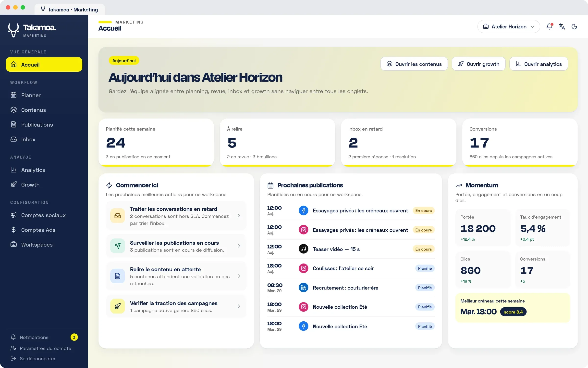
Task: Open Growth in the sidebar
Action: click(x=44, y=185)
